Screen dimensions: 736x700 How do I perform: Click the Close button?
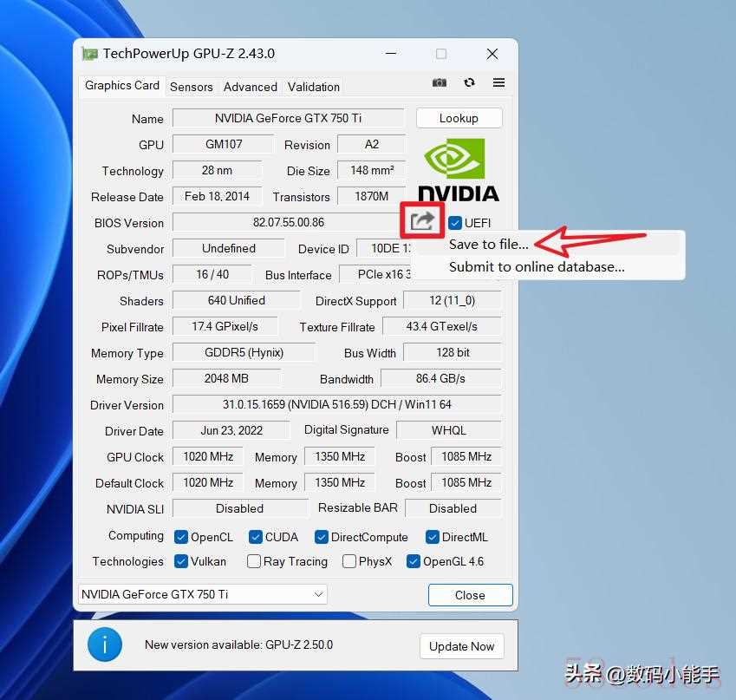coord(471,595)
